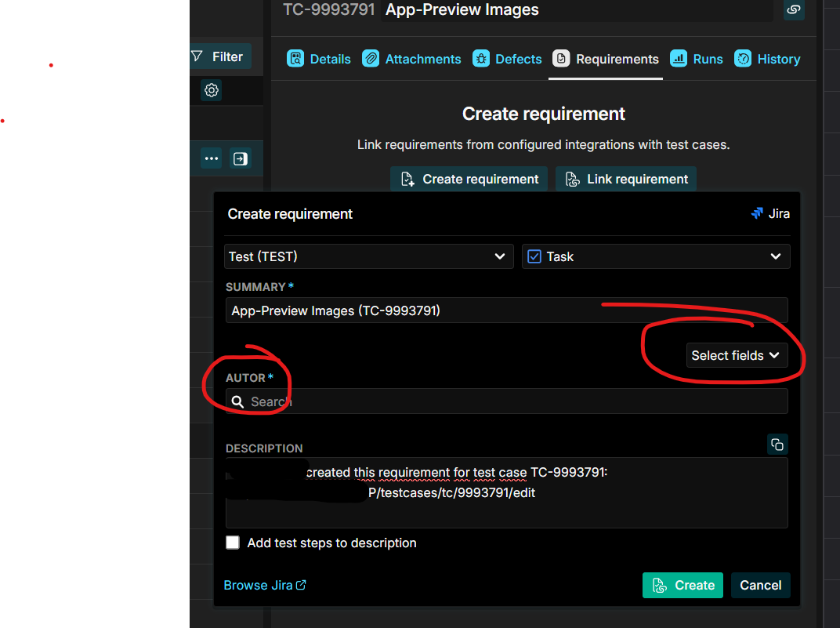Click the Link requirement button
The width and height of the screenshot is (840, 628).
coord(625,179)
